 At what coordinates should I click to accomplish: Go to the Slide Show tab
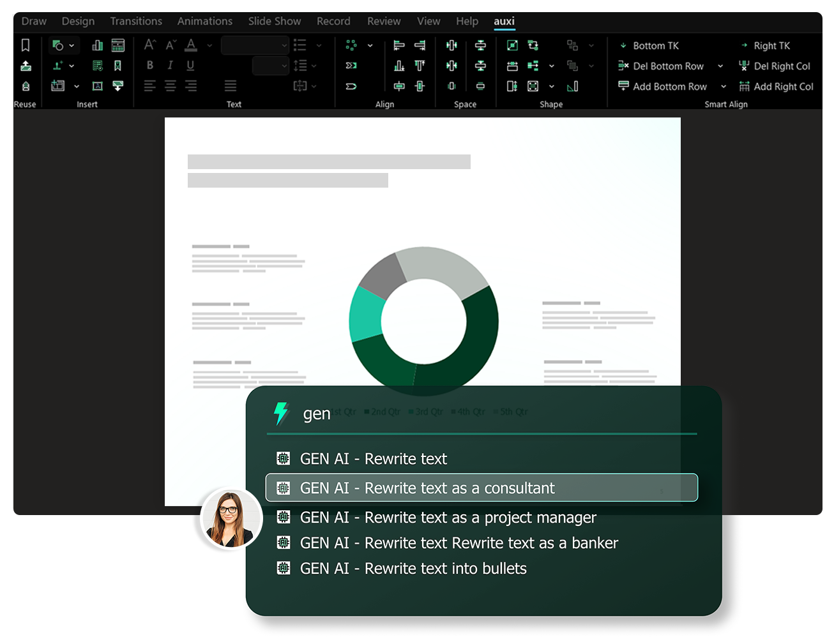pos(275,21)
